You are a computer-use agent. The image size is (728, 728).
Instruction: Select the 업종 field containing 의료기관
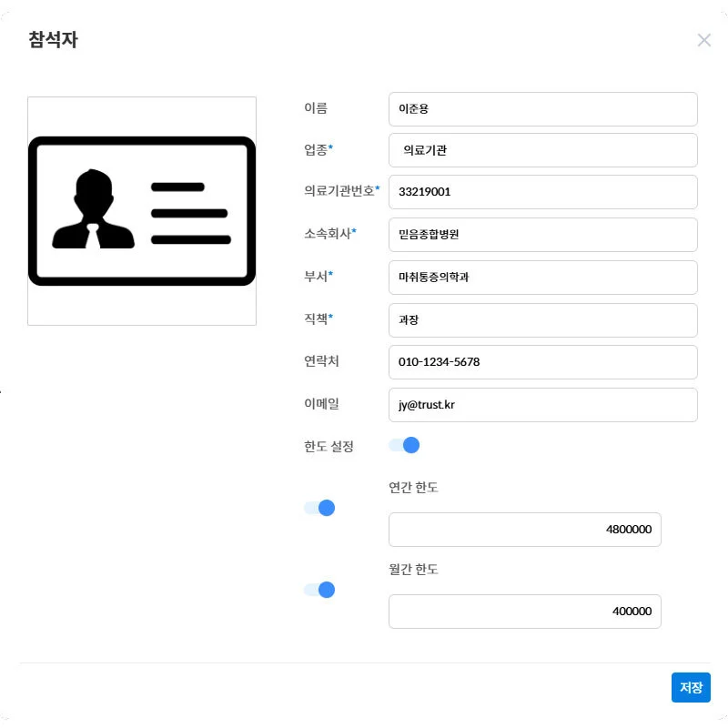click(x=543, y=149)
